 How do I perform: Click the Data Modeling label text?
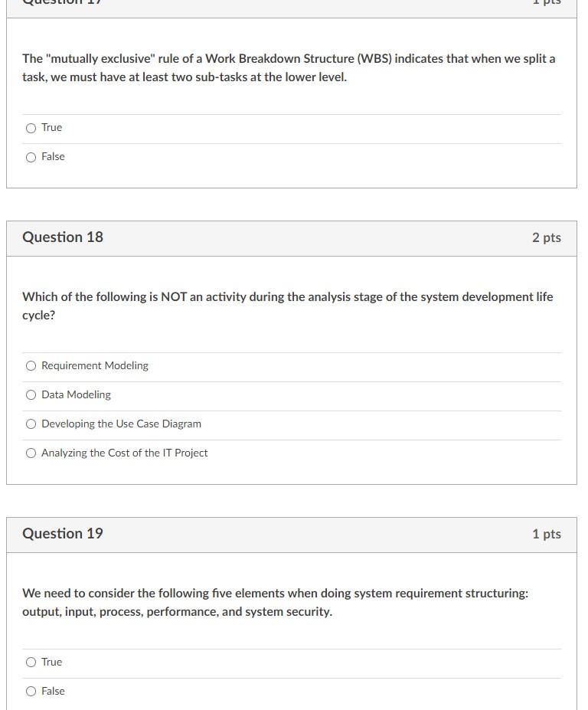[75, 394]
